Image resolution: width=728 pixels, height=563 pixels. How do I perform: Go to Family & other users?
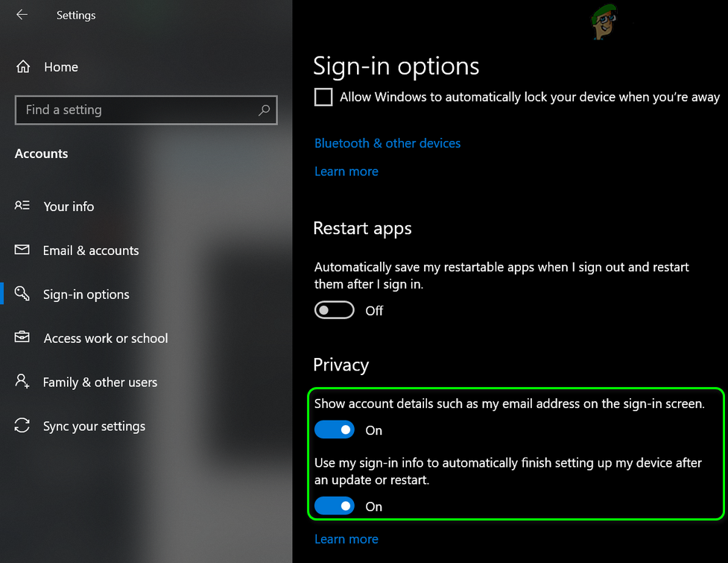pos(101,383)
